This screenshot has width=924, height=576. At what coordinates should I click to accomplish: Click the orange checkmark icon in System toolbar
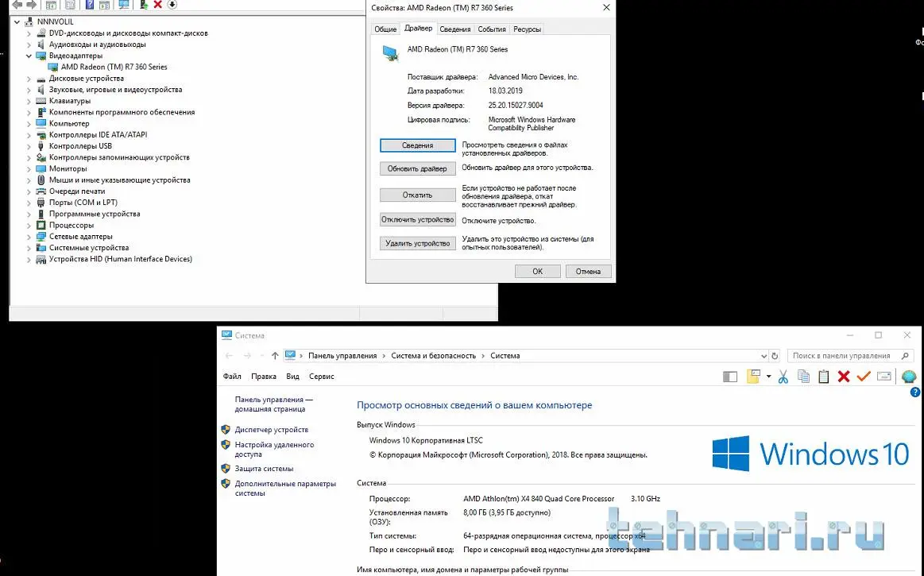click(x=864, y=377)
